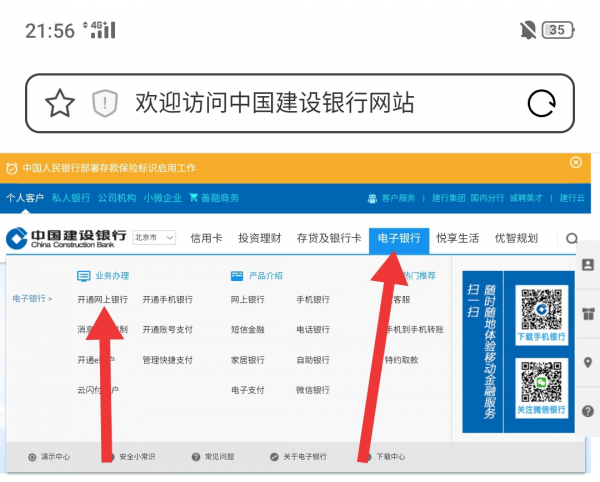The width and height of the screenshot is (600, 482).
Task: Select 管理快捷支付
Action: tap(168, 360)
